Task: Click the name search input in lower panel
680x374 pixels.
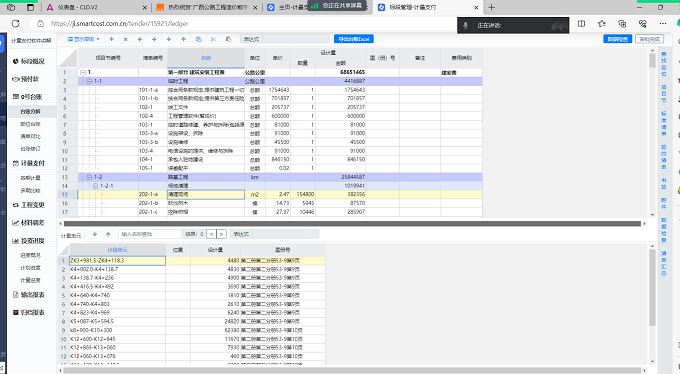Action: pos(150,234)
